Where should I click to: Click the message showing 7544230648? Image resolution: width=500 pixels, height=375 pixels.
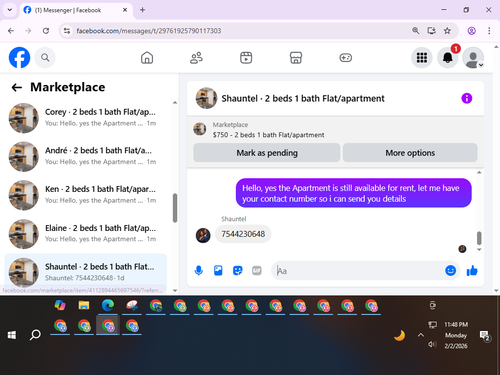click(x=243, y=234)
